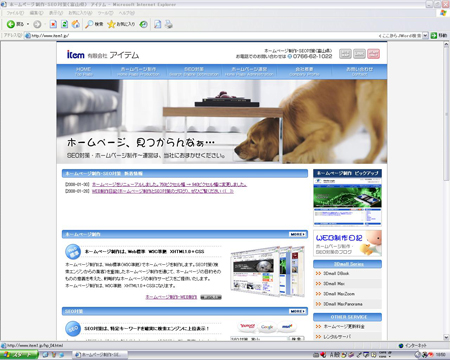This screenshot has height=360, width=450.
Task: Open the History clock icon
Action: 144,24
